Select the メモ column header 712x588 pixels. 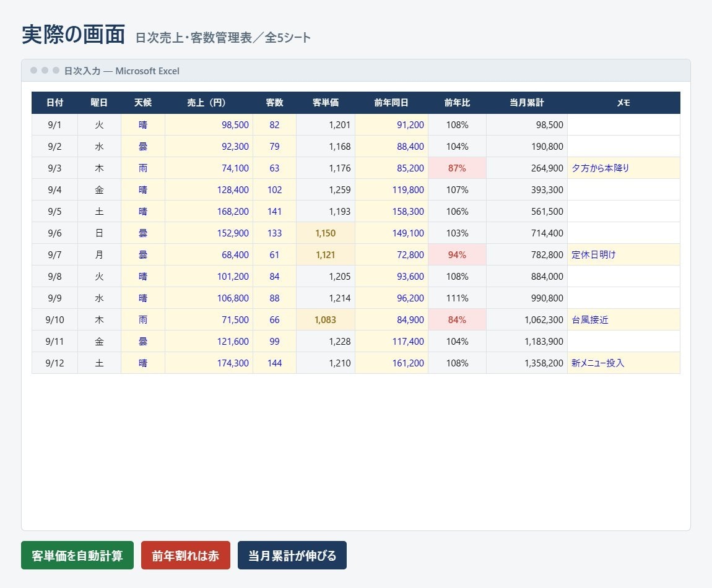point(623,103)
